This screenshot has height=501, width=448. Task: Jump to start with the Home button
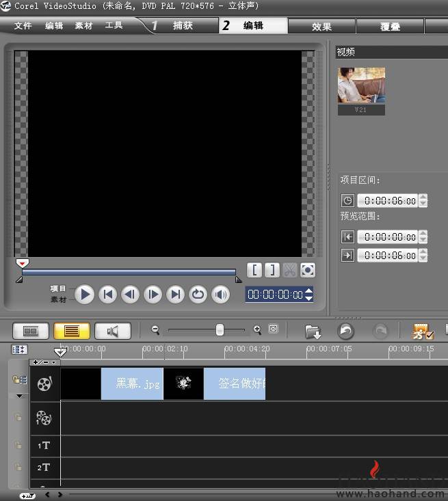click(107, 295)
